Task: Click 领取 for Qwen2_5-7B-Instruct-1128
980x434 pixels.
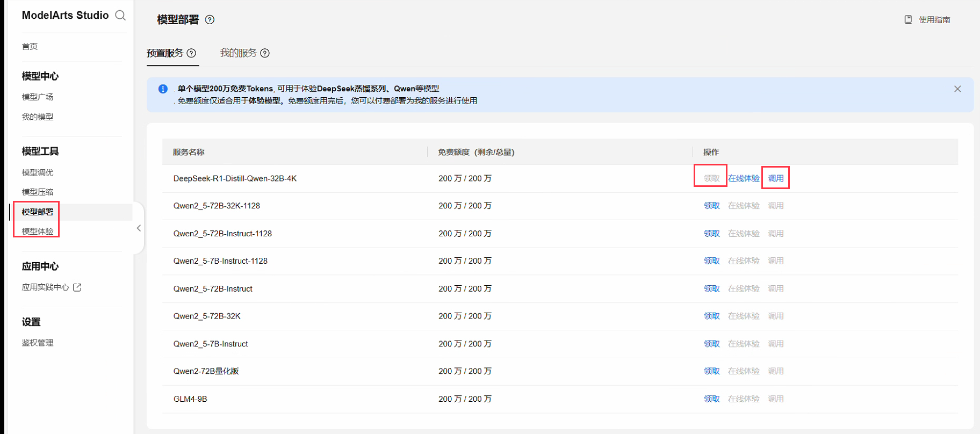Action: [712, 261]
